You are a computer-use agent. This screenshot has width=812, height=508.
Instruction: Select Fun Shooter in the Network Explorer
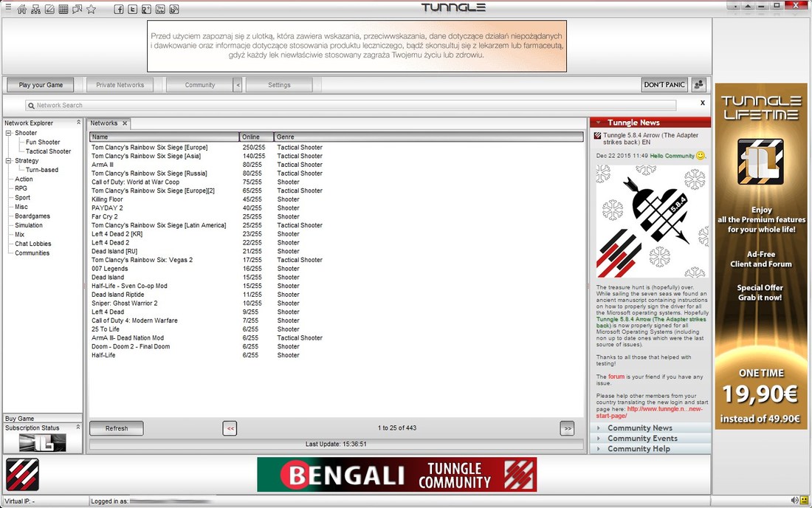point(43,143)
